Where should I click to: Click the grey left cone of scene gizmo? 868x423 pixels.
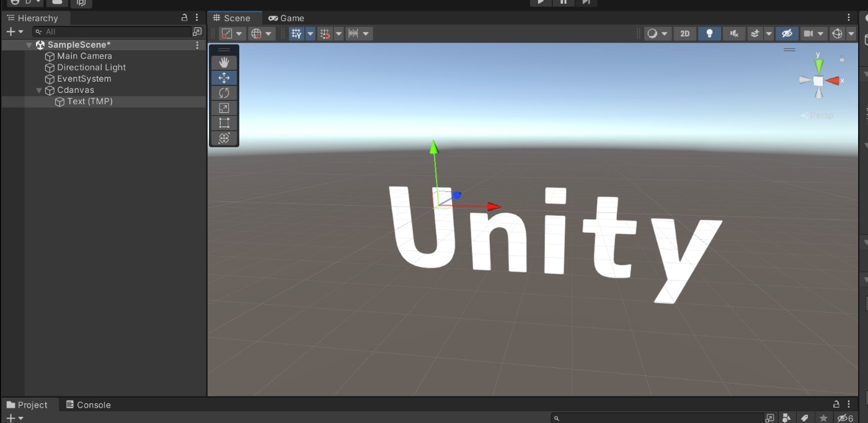(x=805, y=81)
